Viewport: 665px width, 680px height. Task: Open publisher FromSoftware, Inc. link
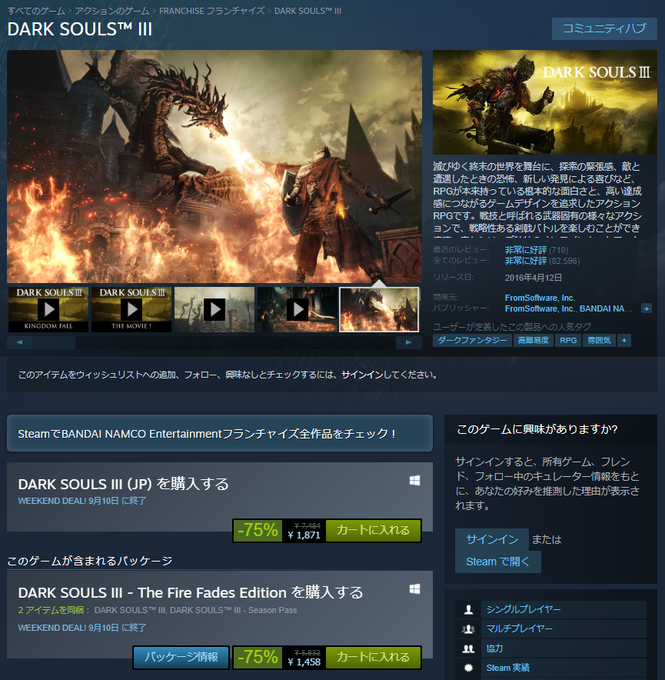click(x=540, y=309)
